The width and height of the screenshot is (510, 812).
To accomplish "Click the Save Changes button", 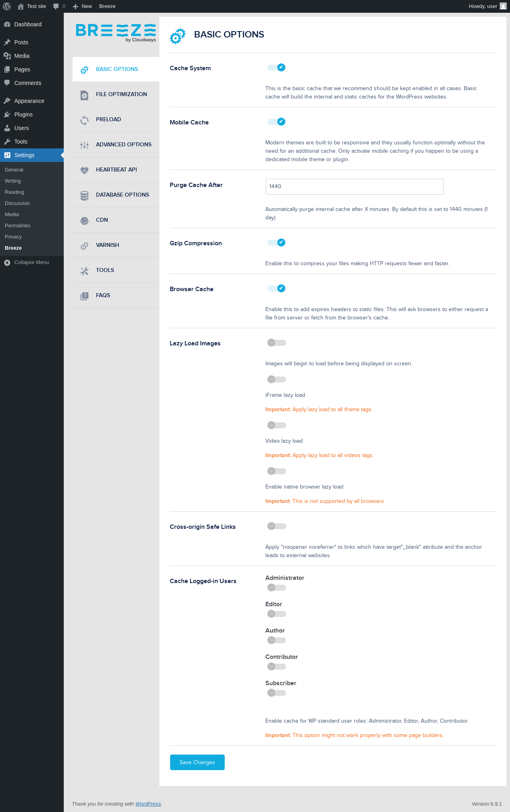I will pos(197,762).
